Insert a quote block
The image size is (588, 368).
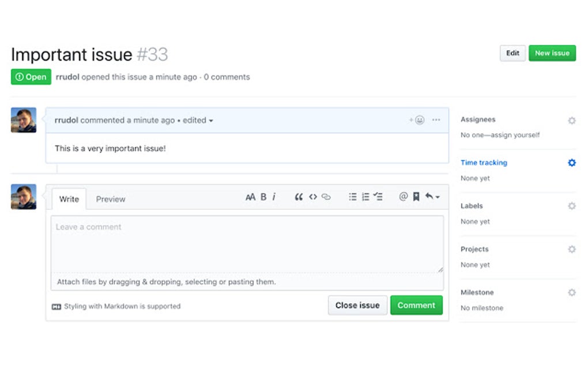coord(299,197)
